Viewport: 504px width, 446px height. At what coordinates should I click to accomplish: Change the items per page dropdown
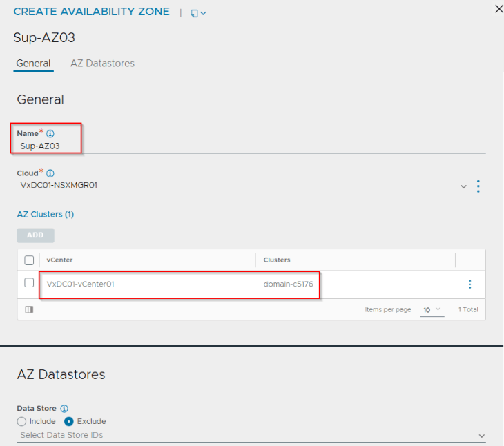coord(432,310)
